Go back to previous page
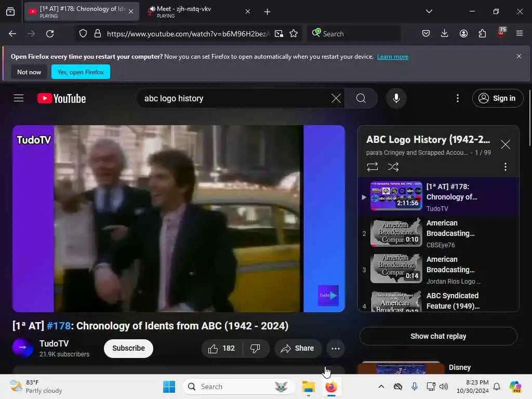Viewport: 532px width, 399px height. pos(12,34)
